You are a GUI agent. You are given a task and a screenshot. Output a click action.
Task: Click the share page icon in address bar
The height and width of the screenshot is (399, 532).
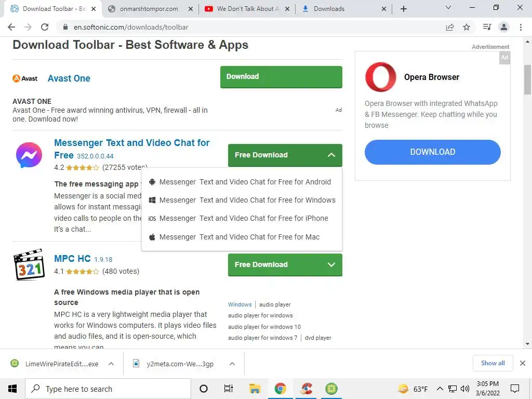(450, 27)
